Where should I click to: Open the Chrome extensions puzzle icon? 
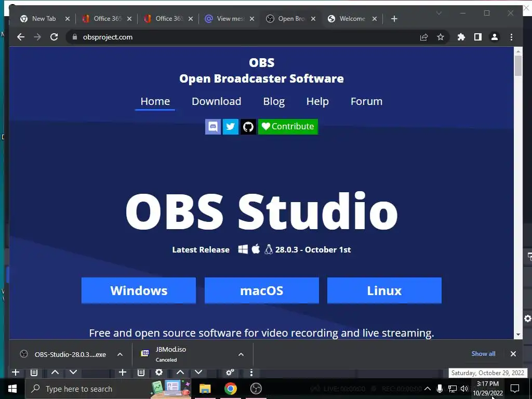[461, 37]
